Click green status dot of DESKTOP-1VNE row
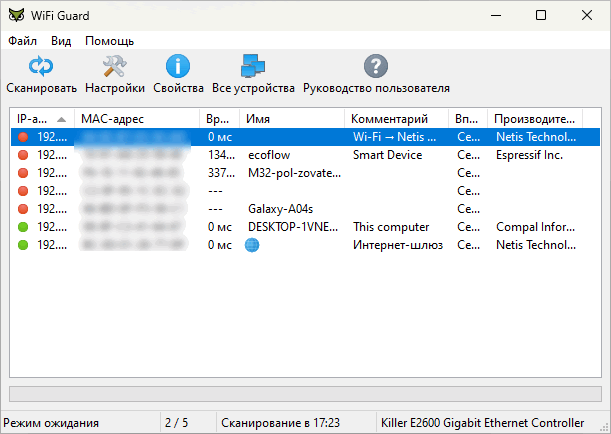The height and width of the screenshot is (434, 611). pyautogui.click(x=23, y=227)
